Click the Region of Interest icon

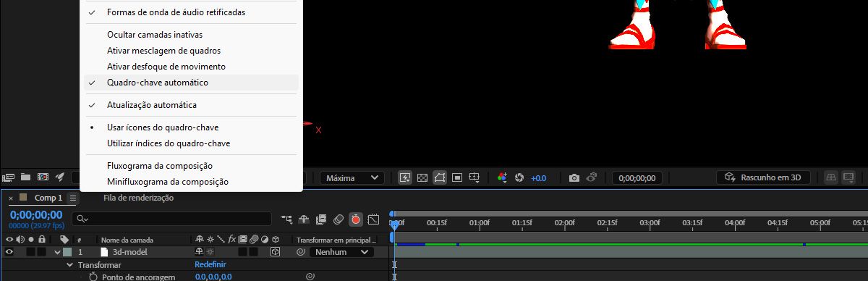click(x=457, y=177)
